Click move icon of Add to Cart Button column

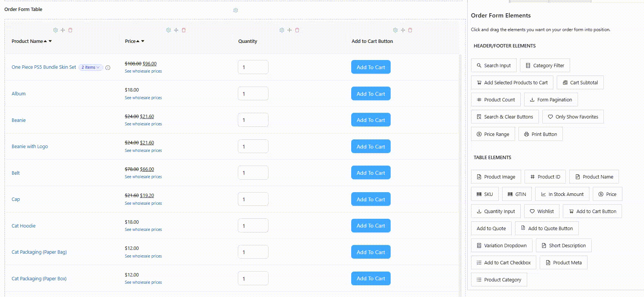coord(403,30)
